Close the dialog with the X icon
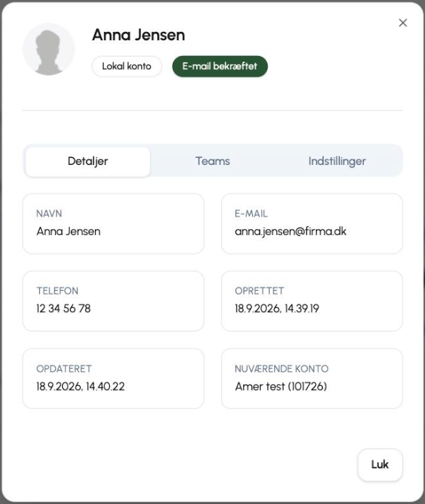Image resolution: width=425 pixels, height=504 pixels. point(403,23)
